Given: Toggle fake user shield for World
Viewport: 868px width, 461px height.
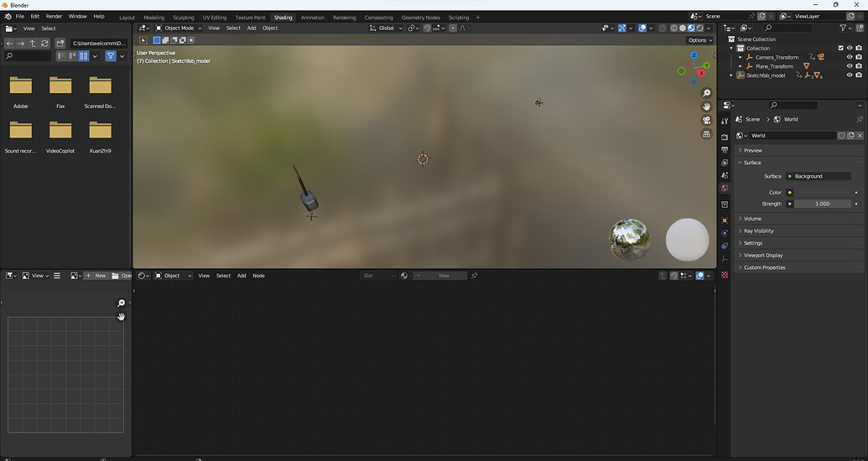Looking at the screenshot, I should point(841,136).
